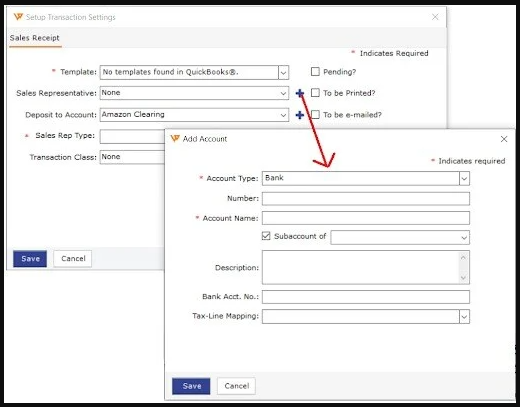Image resolution: width=520 pixels, height=407 pixels.
Task: Click the Account Name input field
Action: tap(366, 218)
